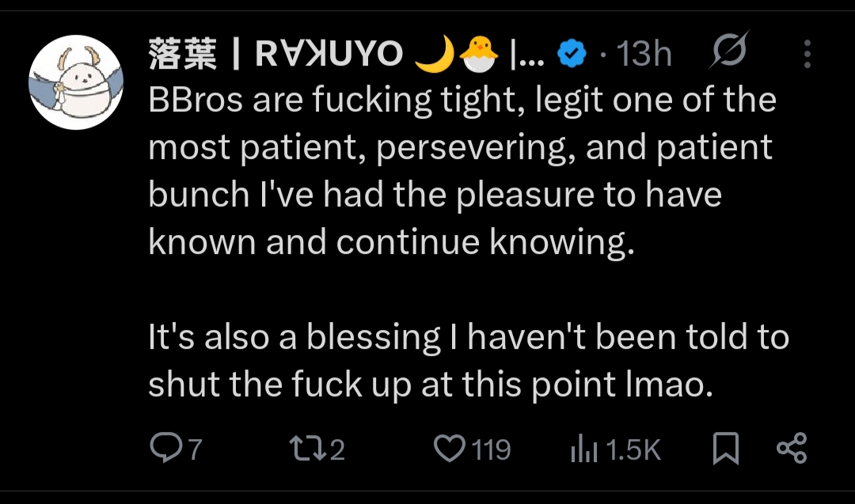Viewport: 855px width, 504px height.
Task: Like the post with the heart icon
Action: (x=450, y=449)
